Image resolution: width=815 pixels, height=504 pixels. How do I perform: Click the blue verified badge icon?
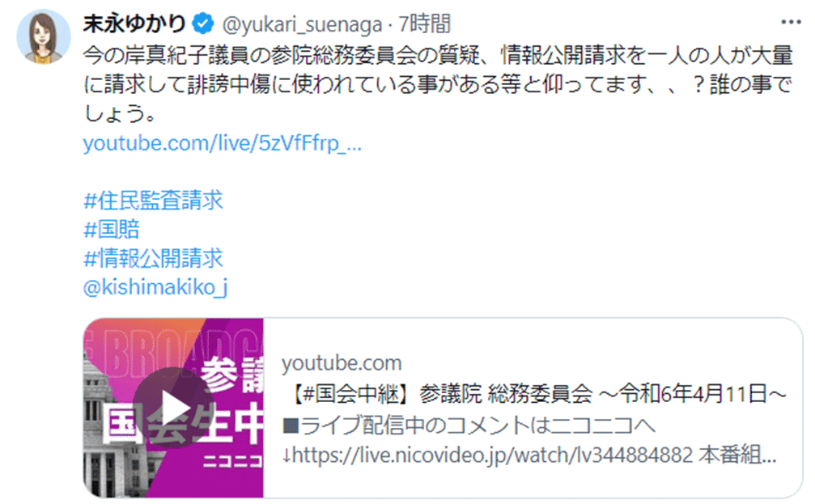tap(202, 24)
